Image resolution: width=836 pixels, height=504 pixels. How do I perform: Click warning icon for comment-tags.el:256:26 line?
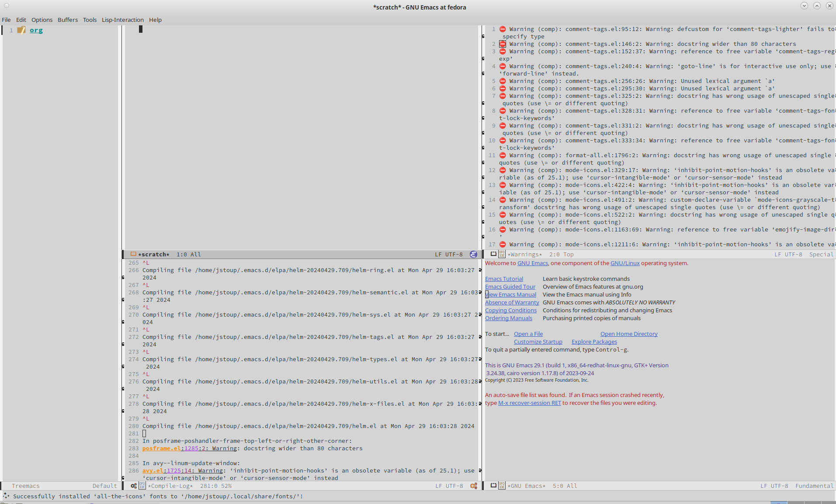503,81
